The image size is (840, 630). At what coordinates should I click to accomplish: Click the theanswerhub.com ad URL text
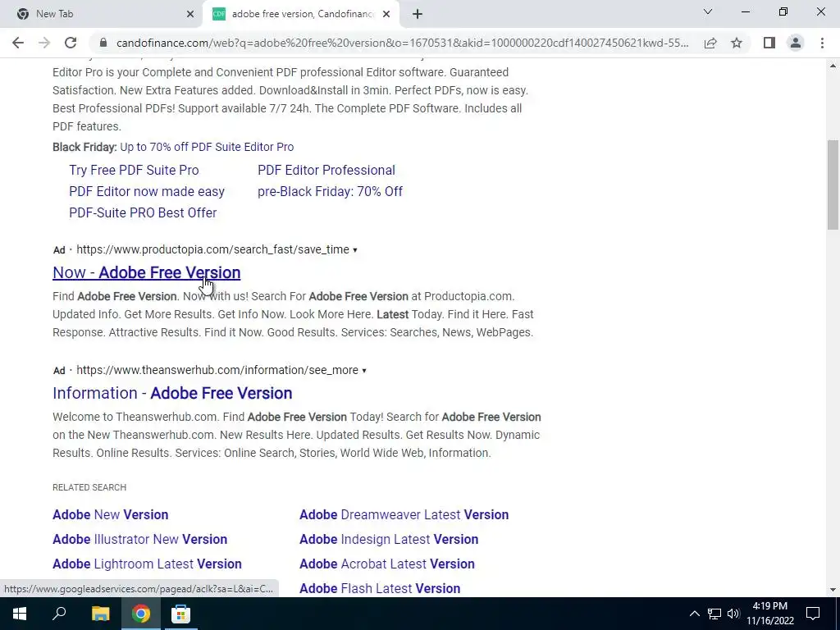coord(217,370)
